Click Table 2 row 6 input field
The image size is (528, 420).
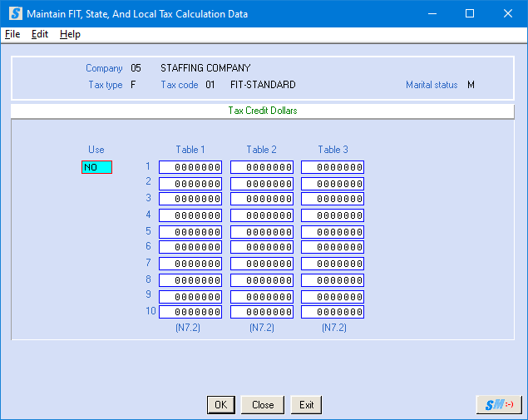[262, 247]
